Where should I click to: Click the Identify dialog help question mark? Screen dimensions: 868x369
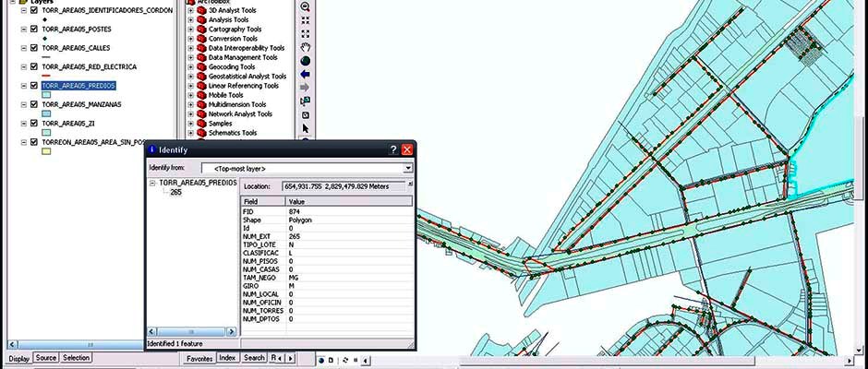click(x=393, y=149)
